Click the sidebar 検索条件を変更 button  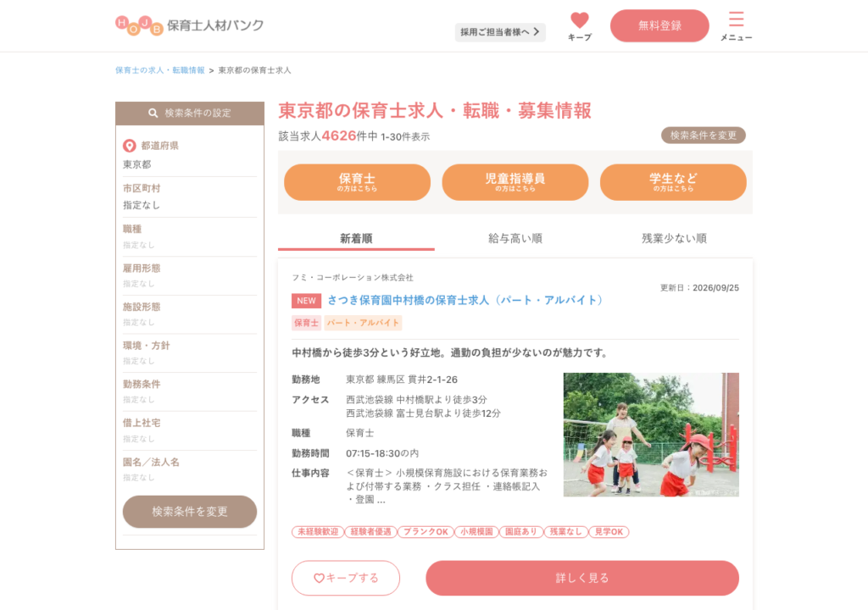click(190, 512)
